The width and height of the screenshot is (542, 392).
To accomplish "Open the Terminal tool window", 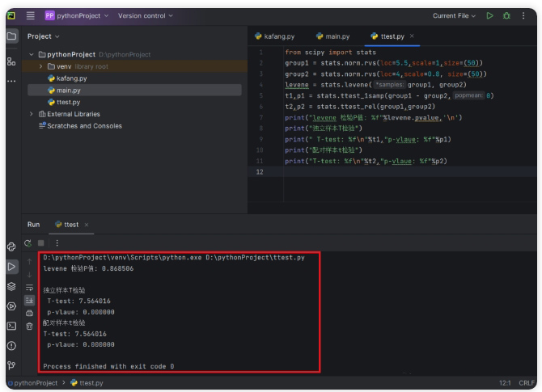I will tap(11, 326).
